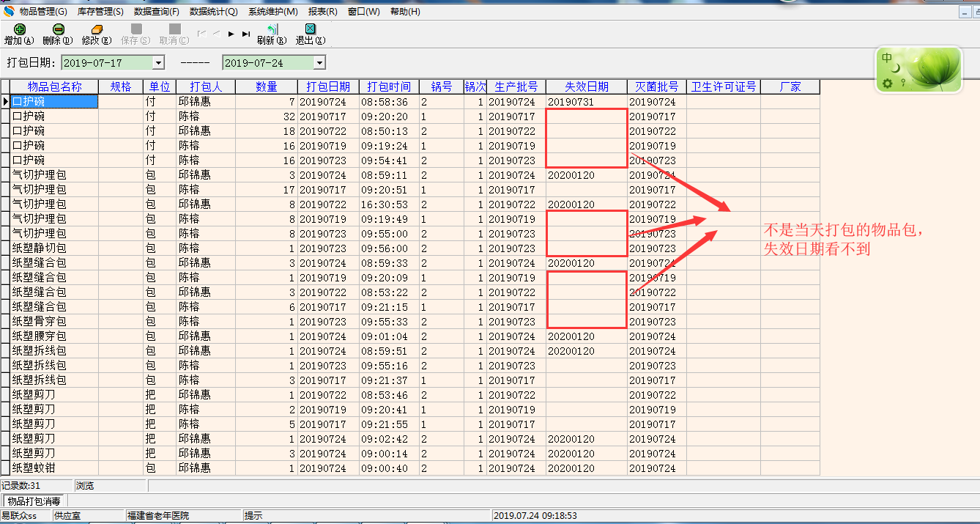Click the 打包时间 column header
Viewport: 980px width, 524px height.
coord(389,86)
